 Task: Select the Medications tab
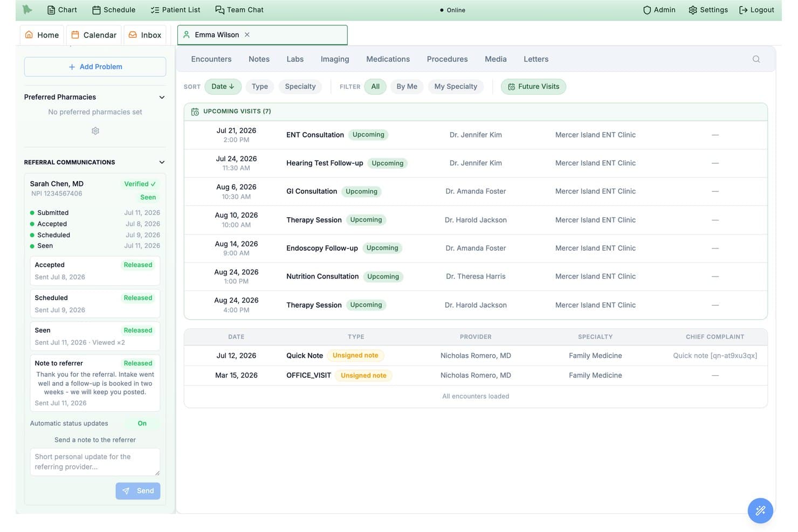coord(388,59)
